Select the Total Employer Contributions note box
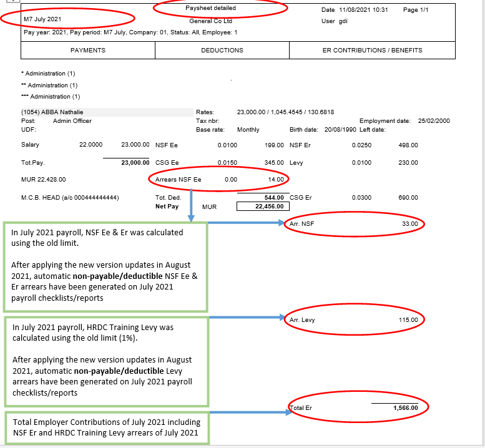The width and height of the screenshot is (485, 448). click(x=105, y=427)
